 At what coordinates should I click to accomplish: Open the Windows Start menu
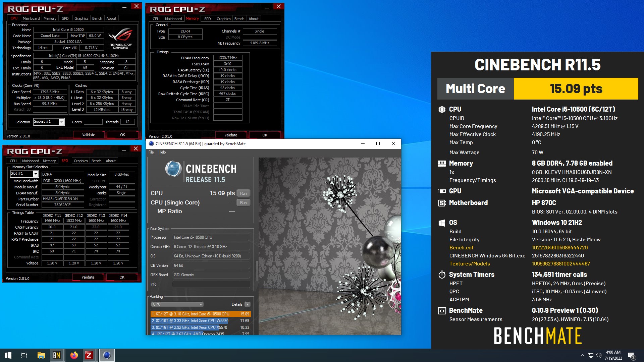tap(8, 355)
